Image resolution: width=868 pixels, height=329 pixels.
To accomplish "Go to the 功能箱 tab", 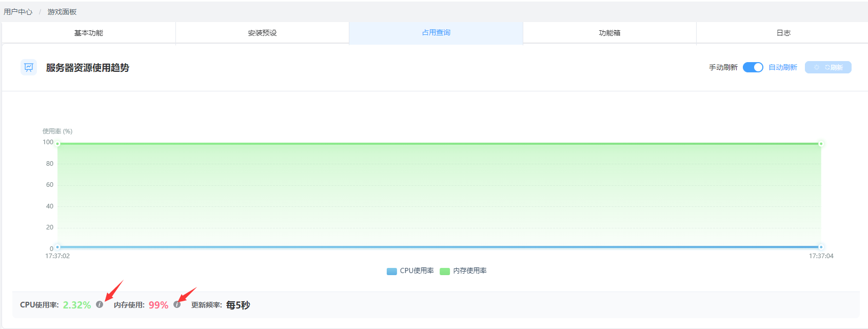I will [x=609, y=33].
